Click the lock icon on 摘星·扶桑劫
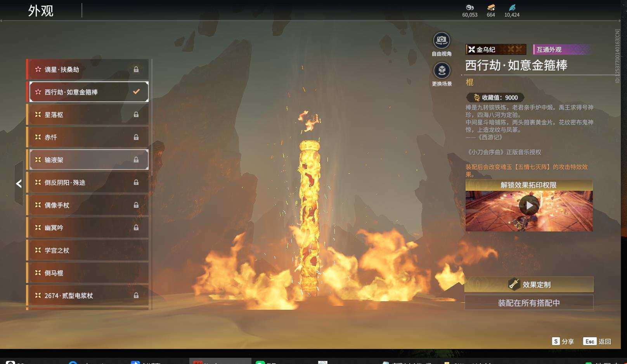 (136, 69)
